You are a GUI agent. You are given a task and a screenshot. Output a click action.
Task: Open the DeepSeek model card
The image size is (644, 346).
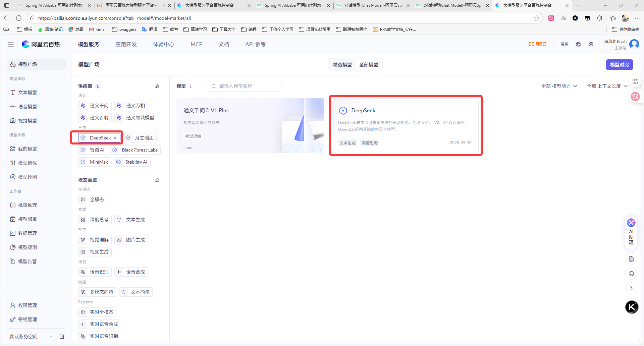[x=406, y=125]
